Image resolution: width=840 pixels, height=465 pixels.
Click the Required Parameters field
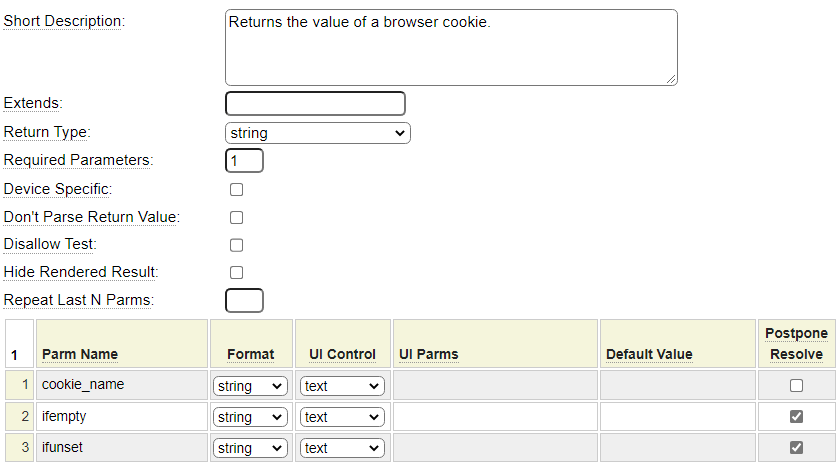click(245, 161)
